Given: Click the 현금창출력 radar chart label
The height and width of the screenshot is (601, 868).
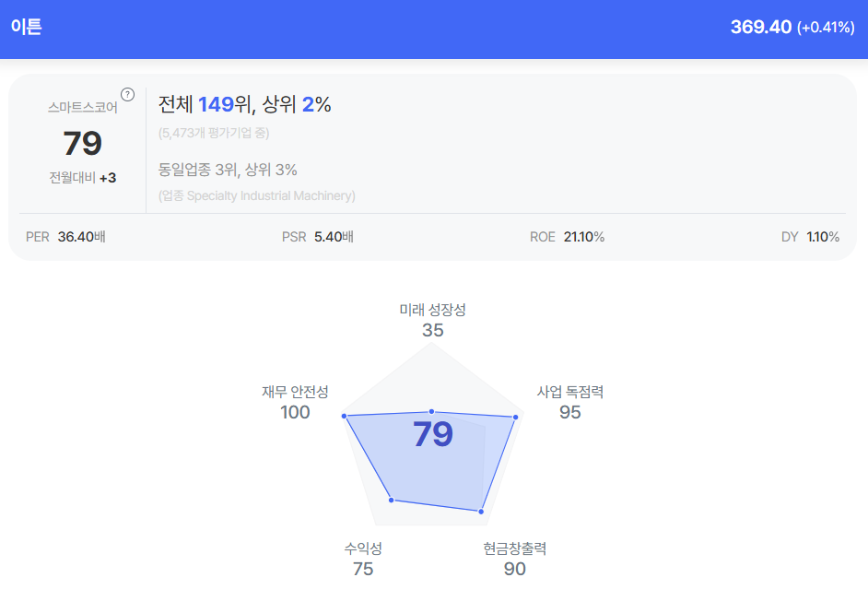Looking at the screenshot, I should point(514,548).
